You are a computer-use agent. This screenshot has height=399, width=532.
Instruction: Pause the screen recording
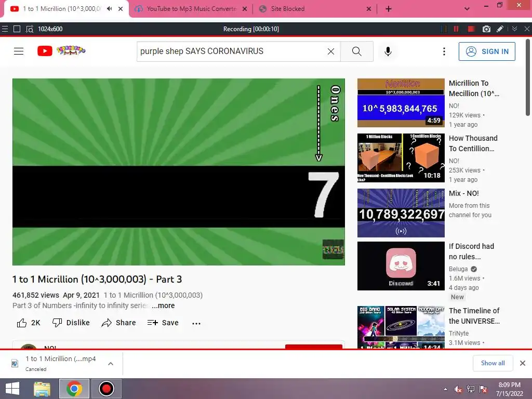tap(456, 29)
